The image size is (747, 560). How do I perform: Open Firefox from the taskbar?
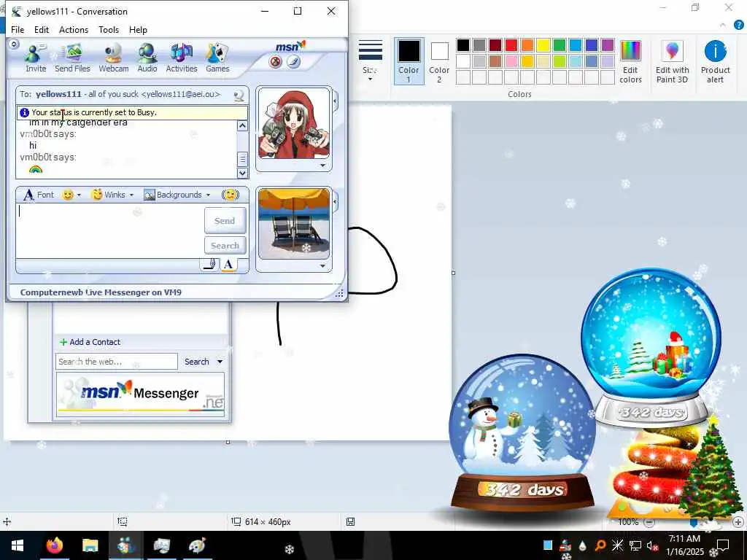click(54, 545)
